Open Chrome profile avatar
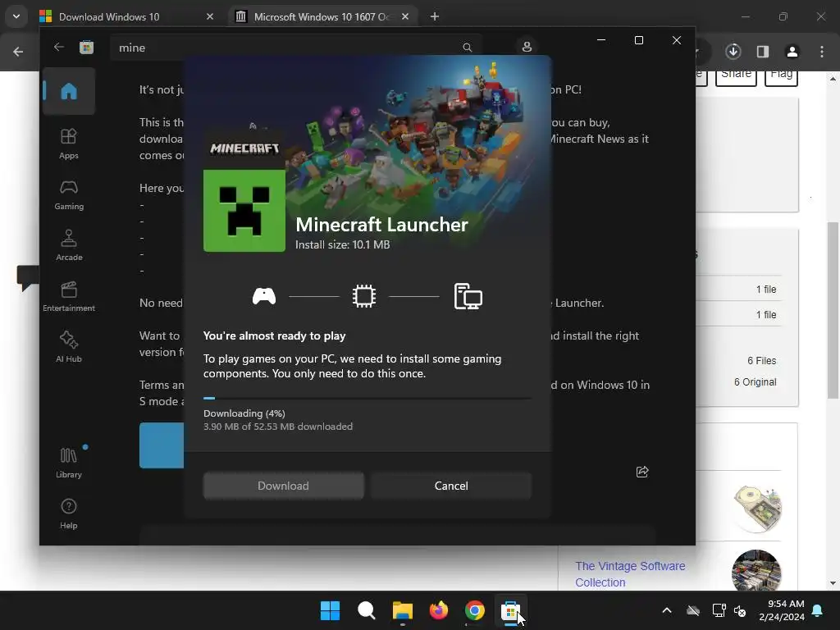Image resolution: width=840 pixels, height=630 pixels. click(792, 52)
